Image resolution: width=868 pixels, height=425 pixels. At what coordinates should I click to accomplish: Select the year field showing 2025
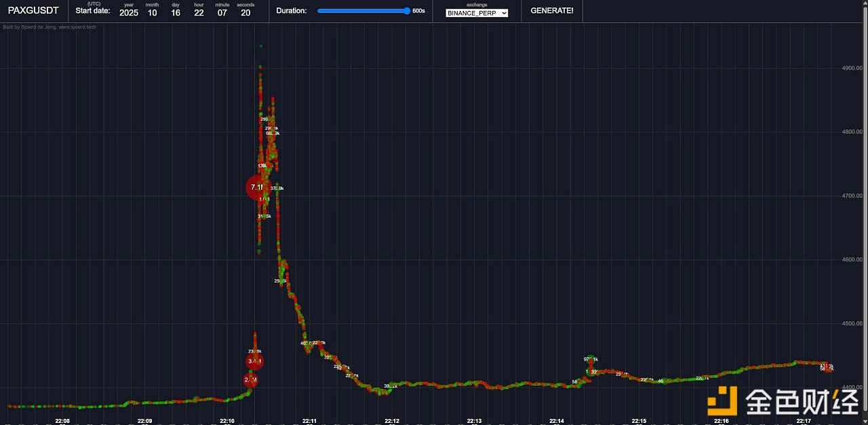point(129,13)
